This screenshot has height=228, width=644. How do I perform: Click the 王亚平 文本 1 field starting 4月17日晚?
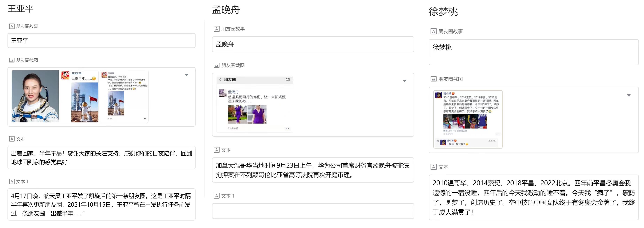click(x=102, y=205)
